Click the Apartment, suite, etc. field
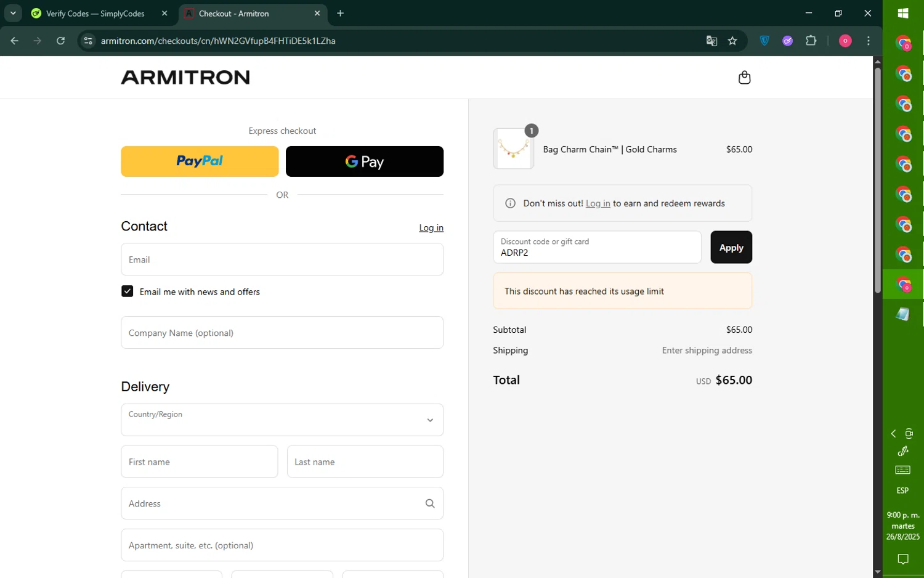The width and height of the screenshot is (924, 578). [x=282, y=545]
